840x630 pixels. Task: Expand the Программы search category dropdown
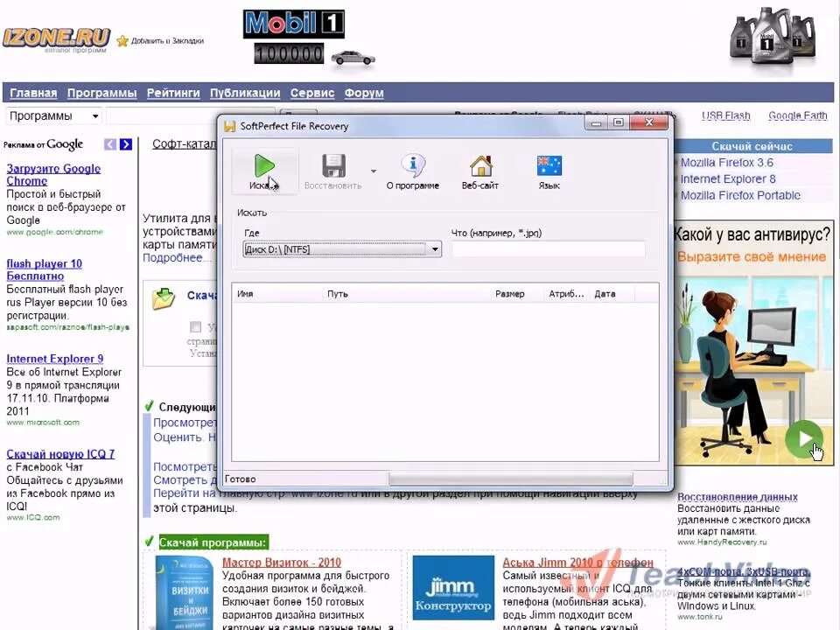[x=54, y=115]
